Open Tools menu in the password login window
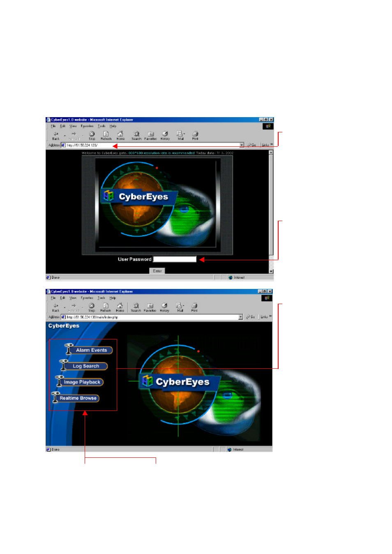This screenshot has width=392, height=554. (x=101, y=126)
